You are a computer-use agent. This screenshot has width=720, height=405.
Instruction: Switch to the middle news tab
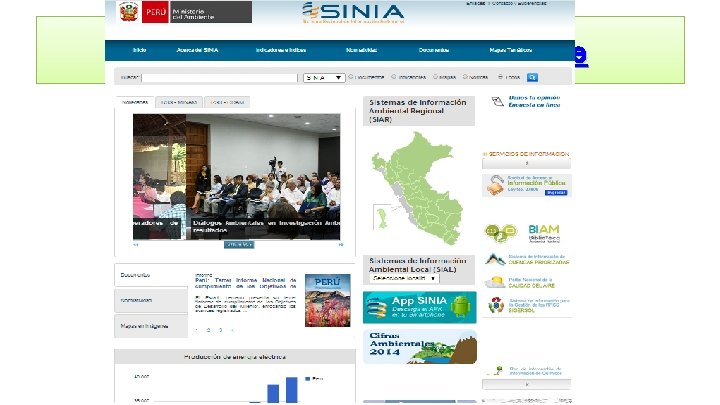point(179,102)
